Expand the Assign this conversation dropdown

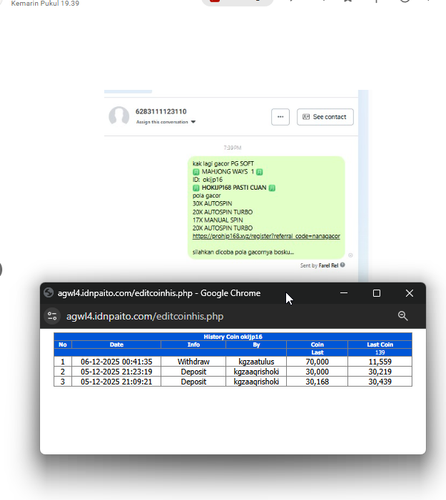click(x=166, y=122)
